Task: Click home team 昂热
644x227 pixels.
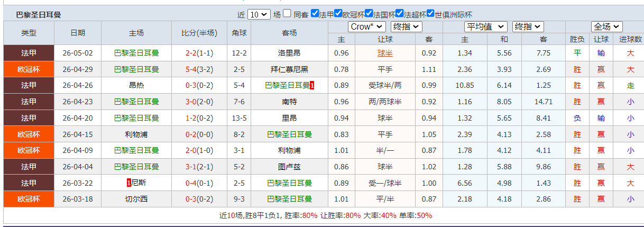Action: tap(136, 85)
